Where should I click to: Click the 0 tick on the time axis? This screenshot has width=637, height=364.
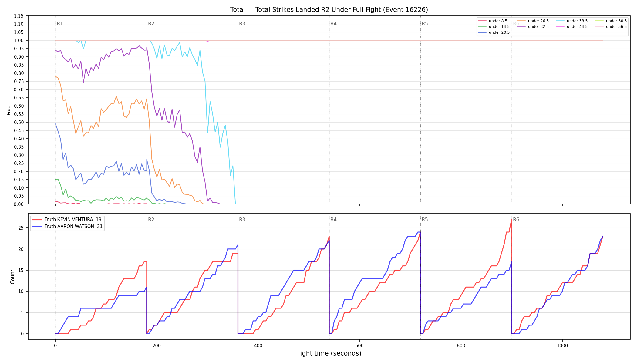(x=55, y=345)
